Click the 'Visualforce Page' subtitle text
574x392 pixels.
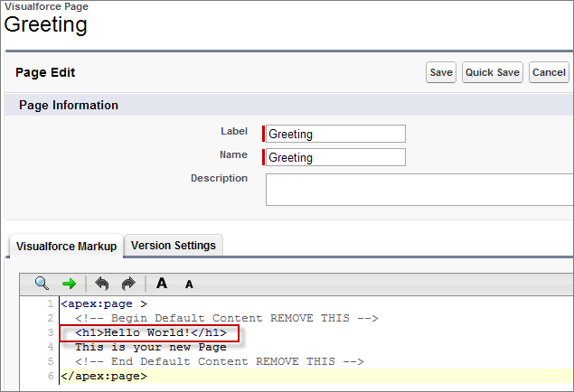tap(46, 6)
